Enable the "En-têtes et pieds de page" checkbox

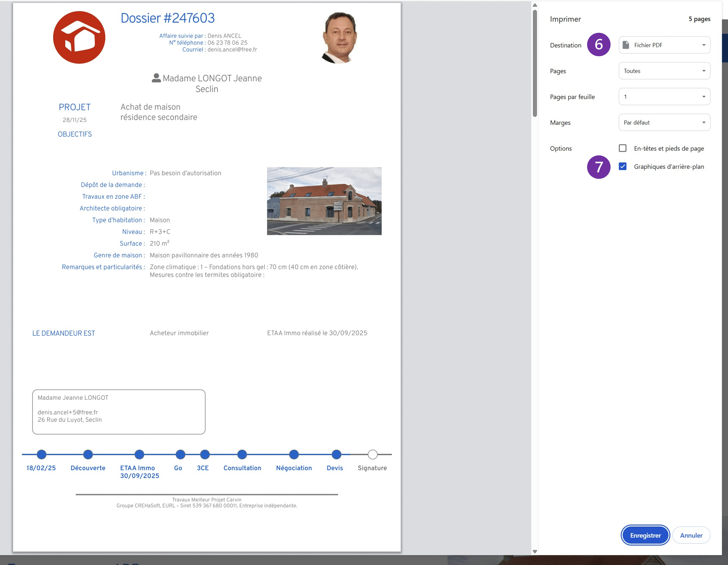point(623,148)
